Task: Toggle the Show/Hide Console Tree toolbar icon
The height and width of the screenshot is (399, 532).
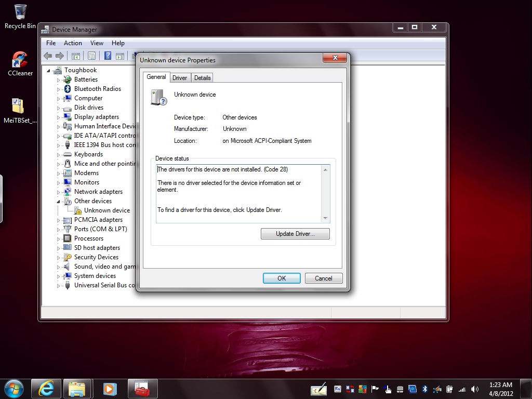Action: coord(76,56)
